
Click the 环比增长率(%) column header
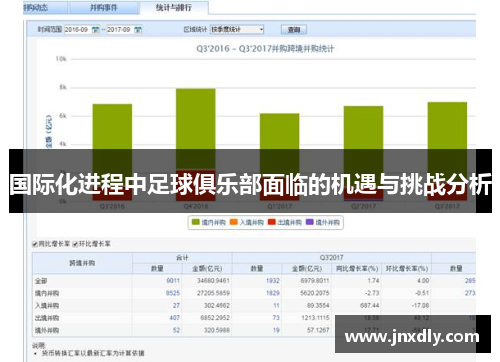click(x=406, y=268)
